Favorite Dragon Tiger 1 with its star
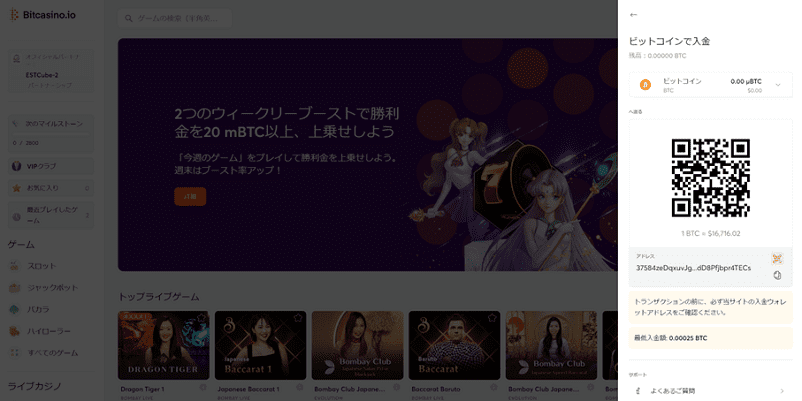This screenshot has height=401, width=802. point(201,318)
